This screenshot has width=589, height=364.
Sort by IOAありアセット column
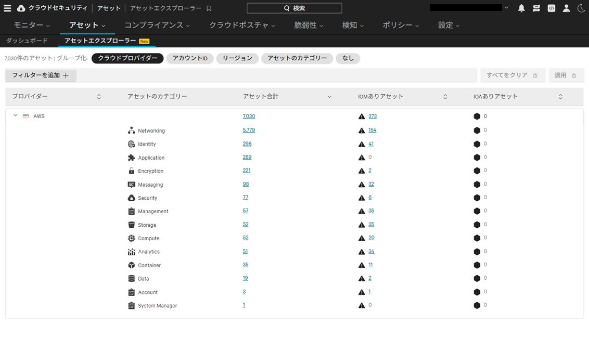pos(560,97)
